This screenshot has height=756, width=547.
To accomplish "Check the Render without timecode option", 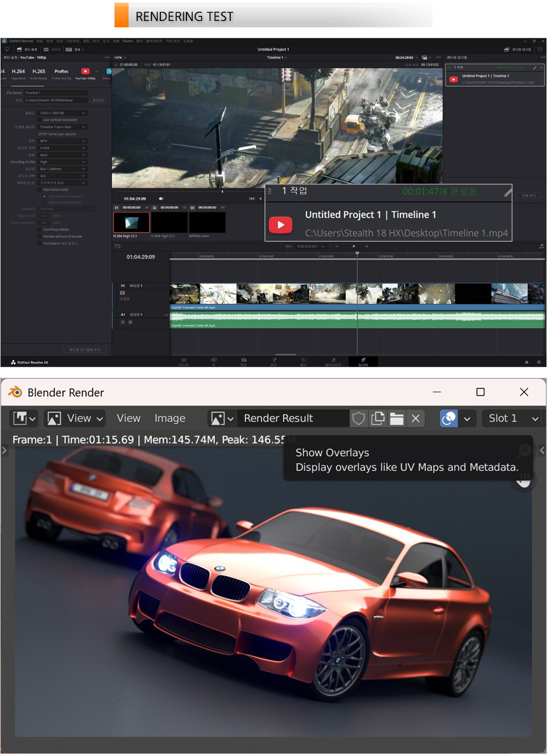I will pyautogui.click(x=40, y=237).
